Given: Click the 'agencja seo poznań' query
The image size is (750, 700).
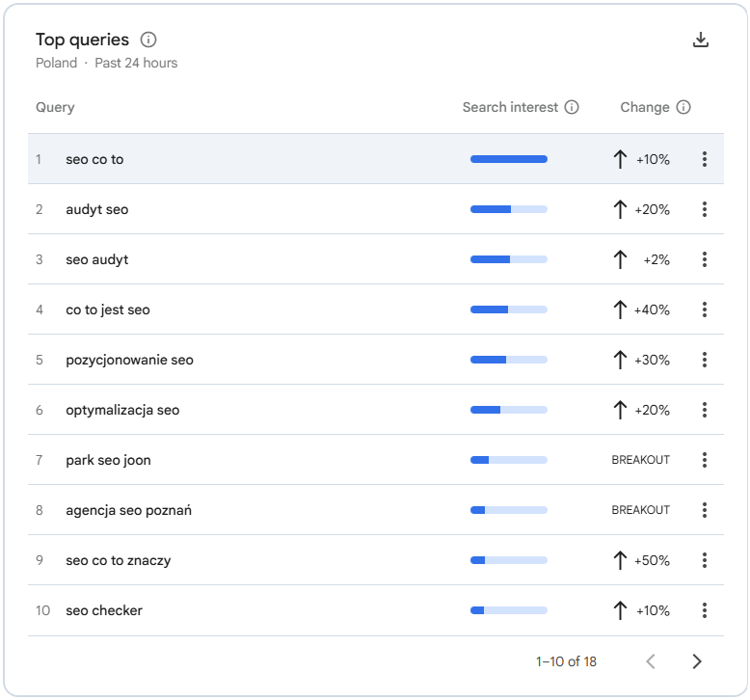Looking at the screenshot, I should tap(128, 510).
